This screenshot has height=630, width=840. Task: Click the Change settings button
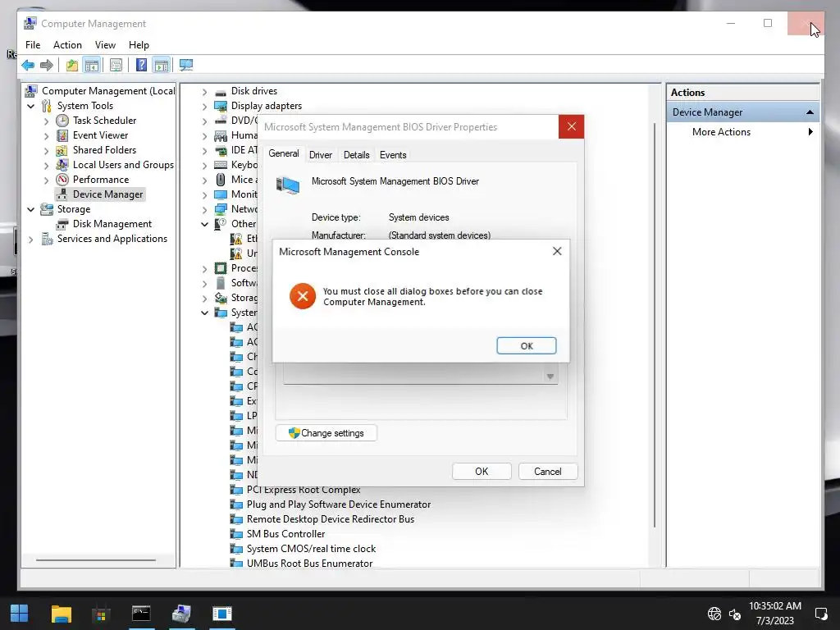click(326, 433)
